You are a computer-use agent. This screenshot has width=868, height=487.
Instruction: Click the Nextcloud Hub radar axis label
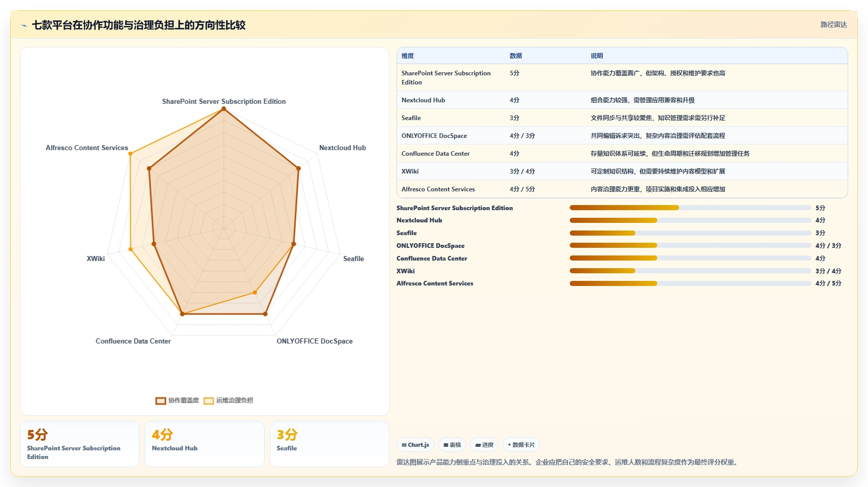[343, 148]
